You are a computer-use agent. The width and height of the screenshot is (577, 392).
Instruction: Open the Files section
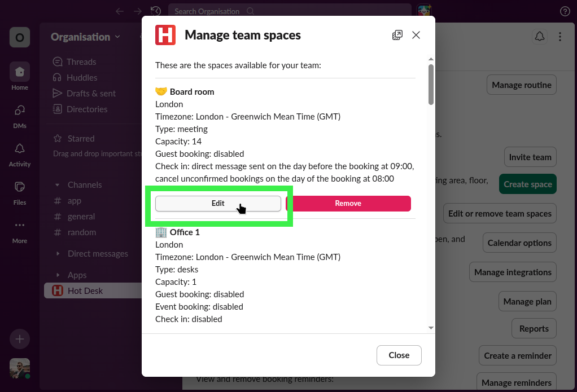[19, 191]
